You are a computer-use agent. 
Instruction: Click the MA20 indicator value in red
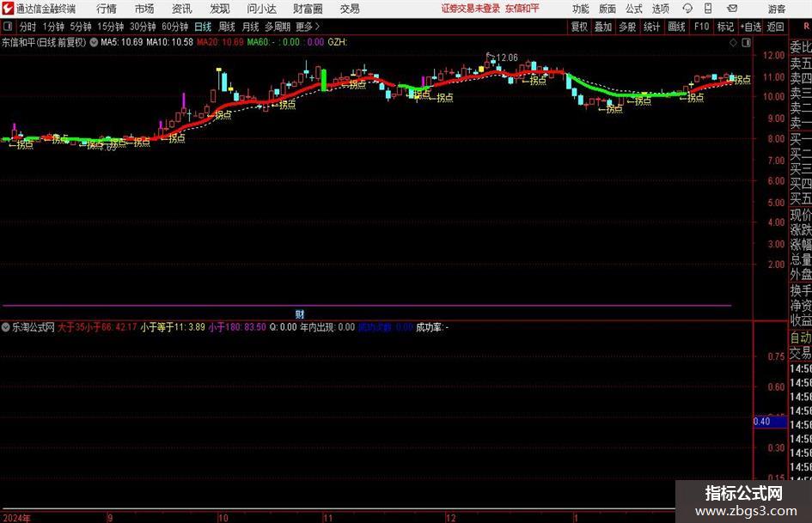(220, 42)
